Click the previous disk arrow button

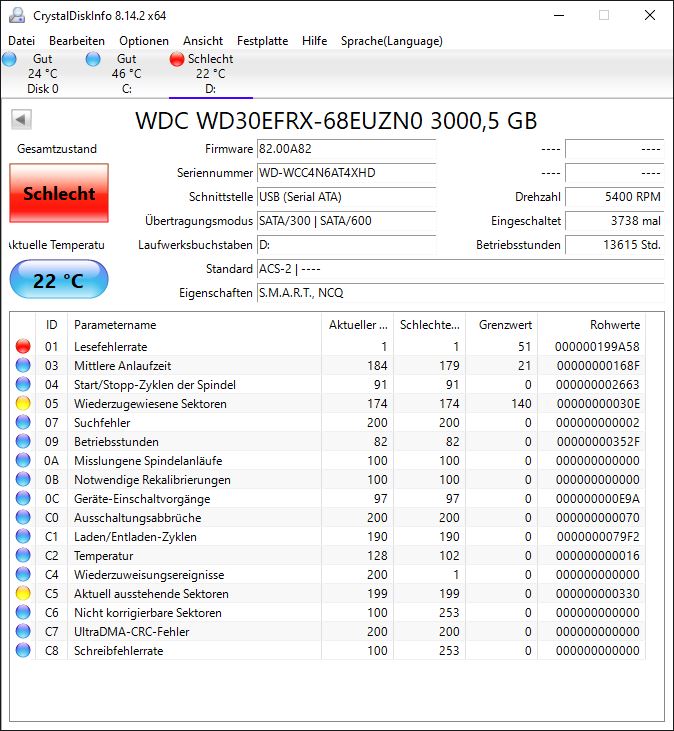(21, 120)
